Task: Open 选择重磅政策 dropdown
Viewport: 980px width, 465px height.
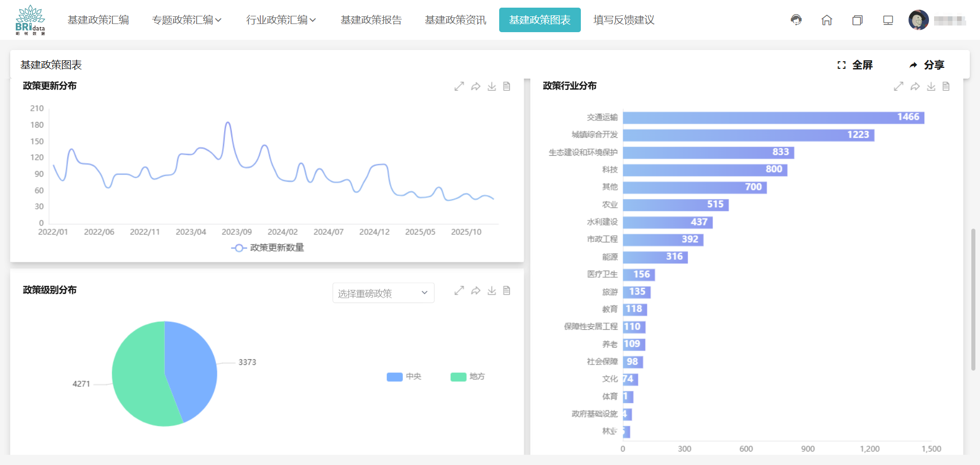Action: coord(383,293)
